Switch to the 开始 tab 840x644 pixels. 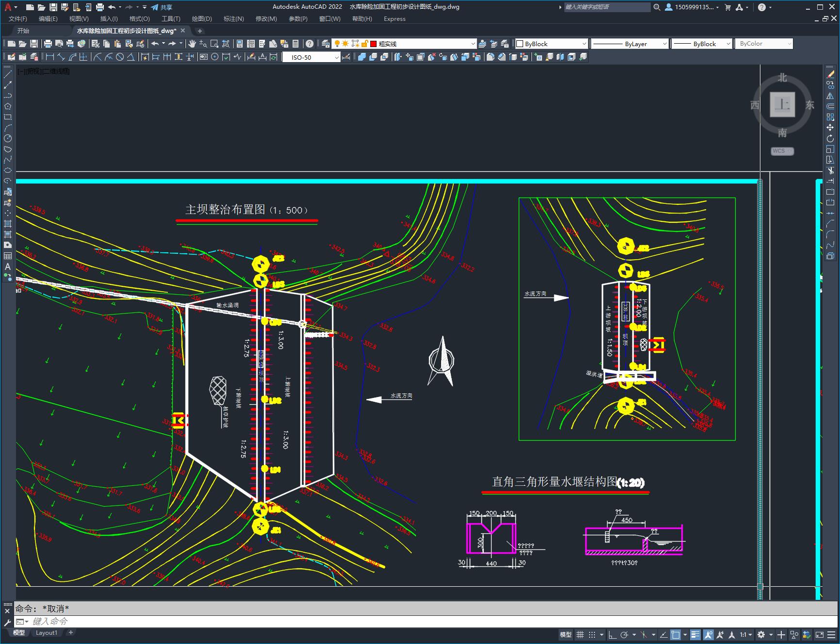pyautogui.click(x=23, y=31)
